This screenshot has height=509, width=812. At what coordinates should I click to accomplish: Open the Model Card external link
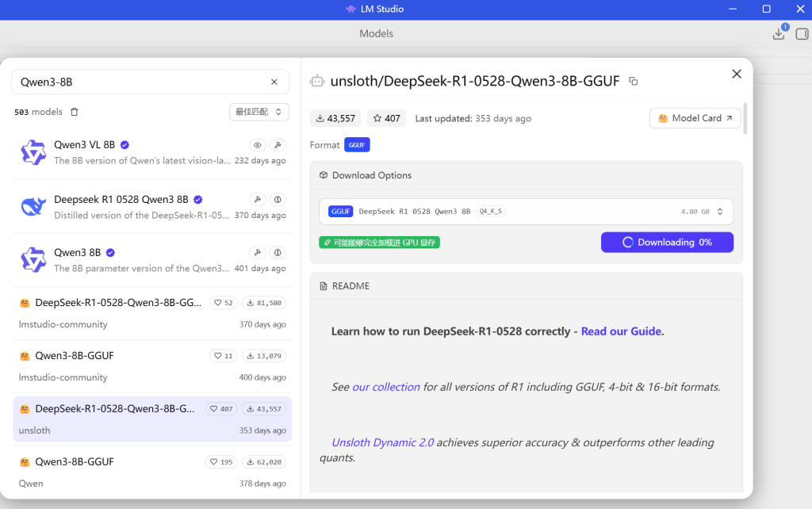(695, 118)
